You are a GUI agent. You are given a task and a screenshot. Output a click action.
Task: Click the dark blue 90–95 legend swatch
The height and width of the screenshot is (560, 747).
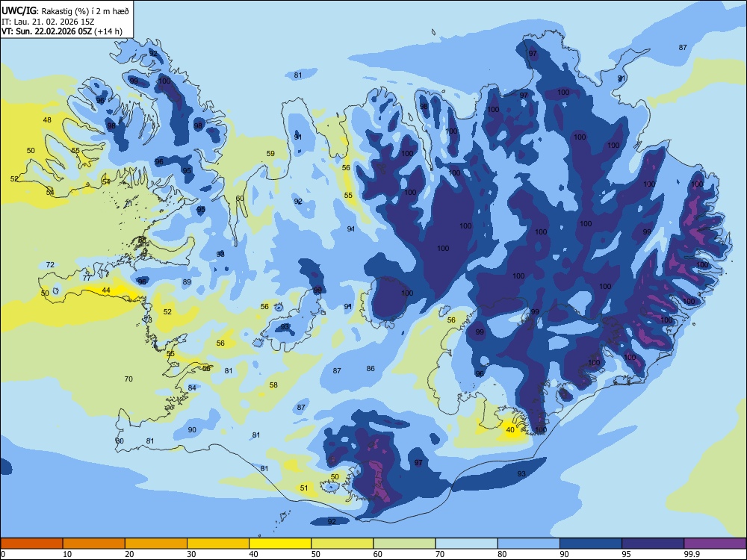coord(591,544)
